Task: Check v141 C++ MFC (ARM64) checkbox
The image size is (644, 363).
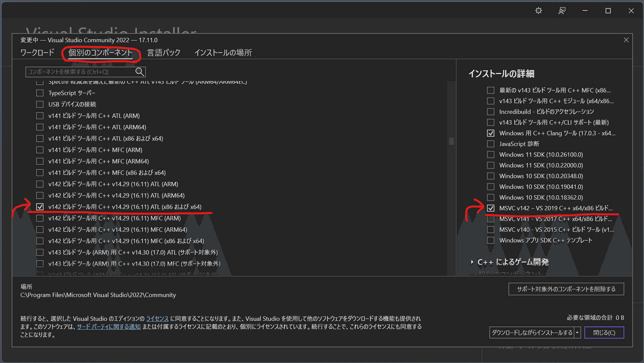Action: coord(40,161)
